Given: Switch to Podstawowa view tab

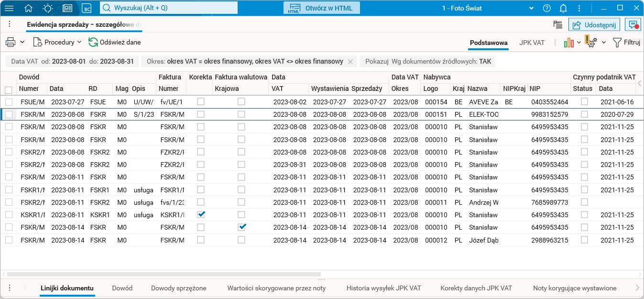Looking at the screenshot, I should (489, 43).
